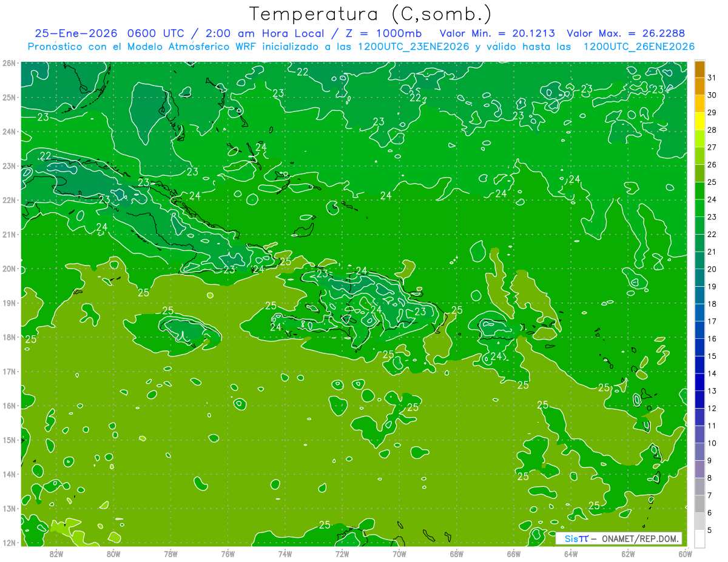Click the '62W' longitude axis label
The width and height of the screenshot is (728, 562).
click(628, 554)
